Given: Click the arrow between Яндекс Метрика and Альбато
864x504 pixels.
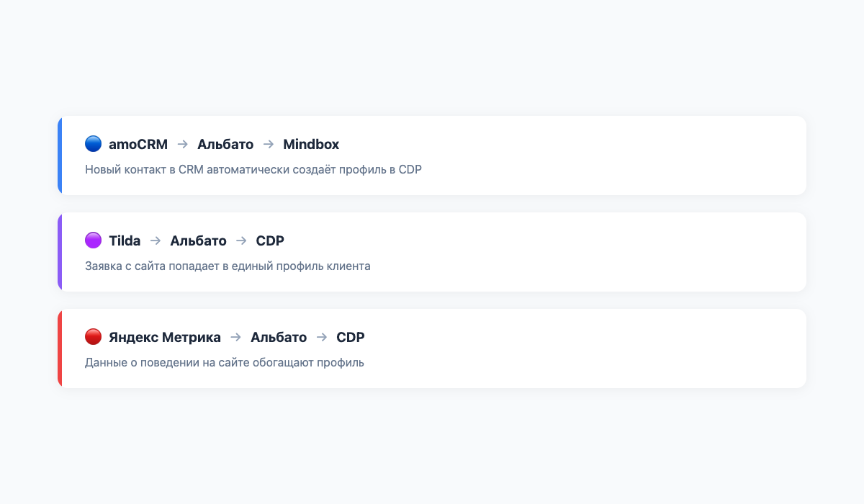Looking at the screenshot, I should click(235, 337).
